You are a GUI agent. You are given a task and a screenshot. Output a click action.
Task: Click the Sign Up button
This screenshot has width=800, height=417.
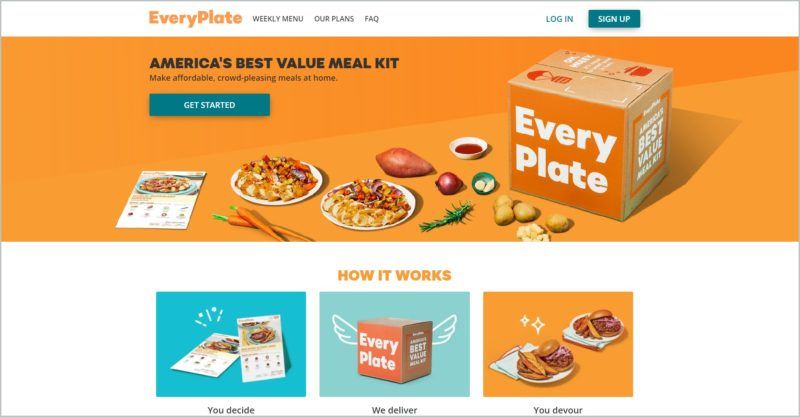click(x=614, y=19)
